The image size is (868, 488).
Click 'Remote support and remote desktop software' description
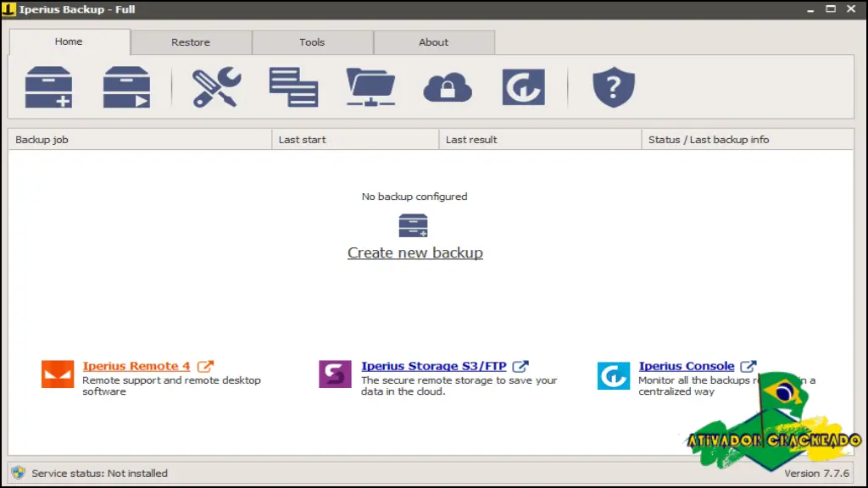point(171,385)
